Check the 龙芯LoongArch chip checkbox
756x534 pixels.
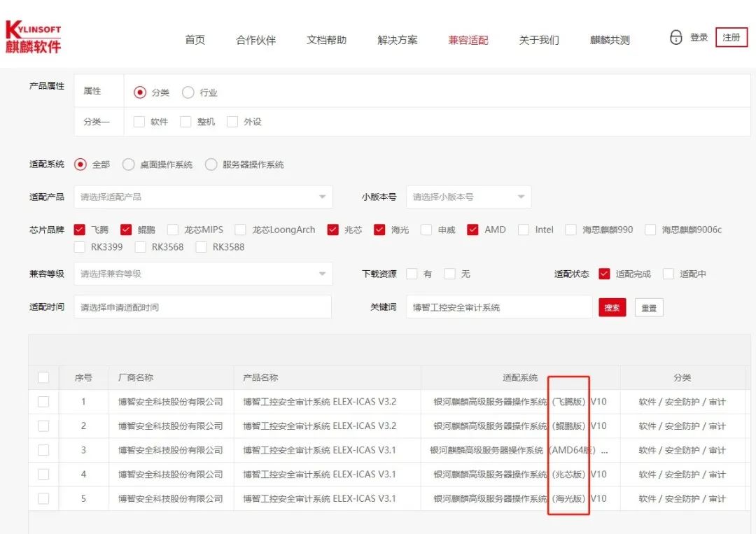point(241,230)
